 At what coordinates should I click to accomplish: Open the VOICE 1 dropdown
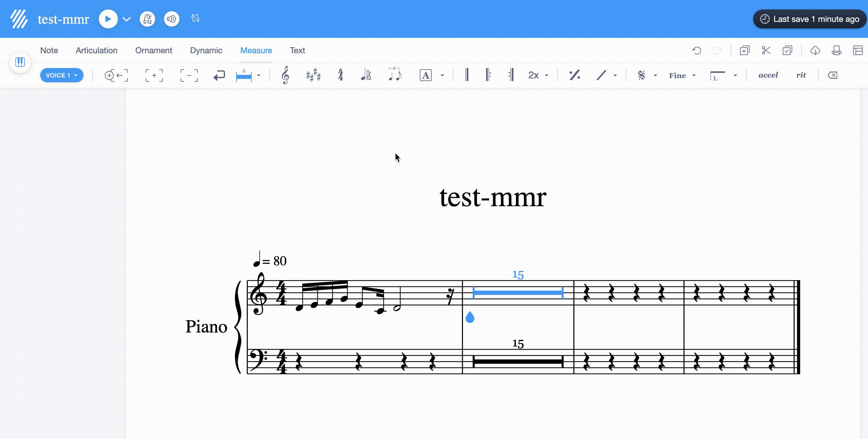(x=62, y=75)
